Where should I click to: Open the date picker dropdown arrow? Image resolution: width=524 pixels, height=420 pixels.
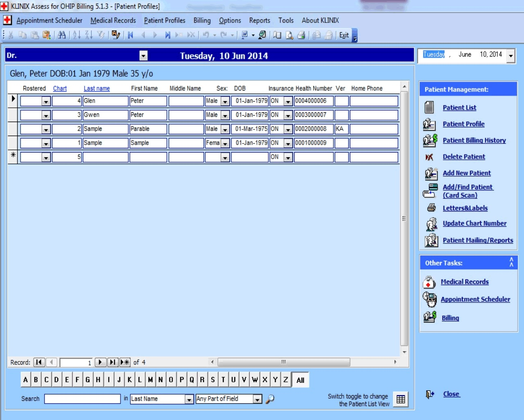click(x=510, y=56)
